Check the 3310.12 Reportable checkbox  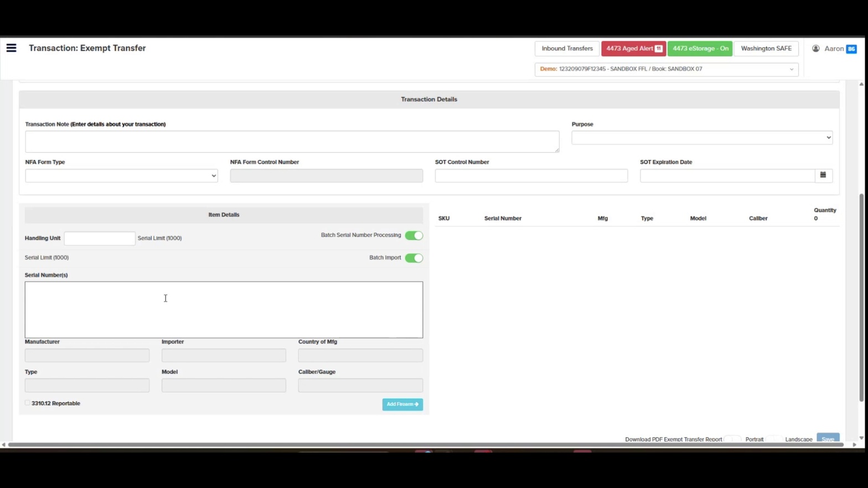coord(28,403)
